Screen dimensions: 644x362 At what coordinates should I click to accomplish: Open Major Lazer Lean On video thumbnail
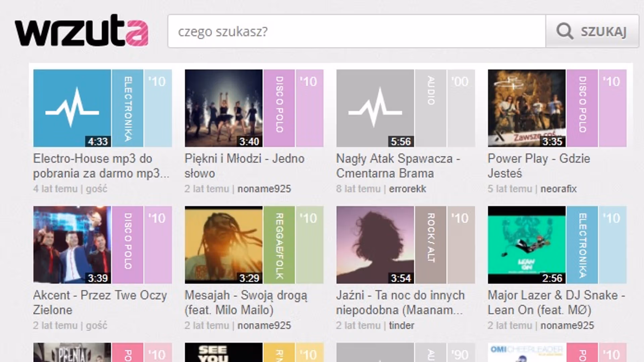527,245
